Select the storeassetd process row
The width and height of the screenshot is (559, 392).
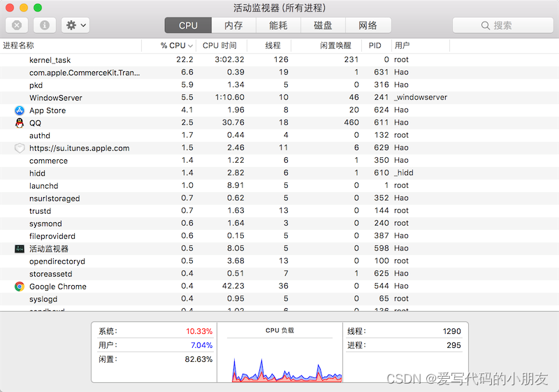279,273
